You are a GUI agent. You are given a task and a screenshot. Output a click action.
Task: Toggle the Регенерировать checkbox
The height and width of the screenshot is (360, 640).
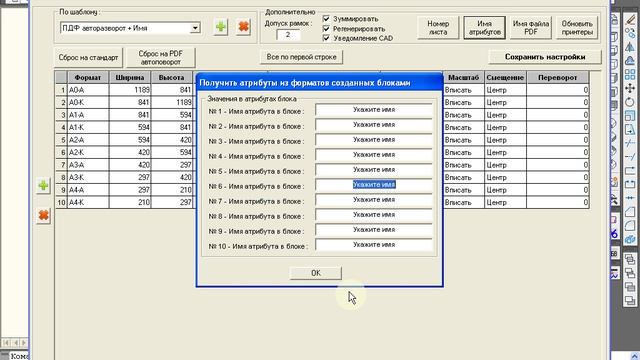pos(326,29)
